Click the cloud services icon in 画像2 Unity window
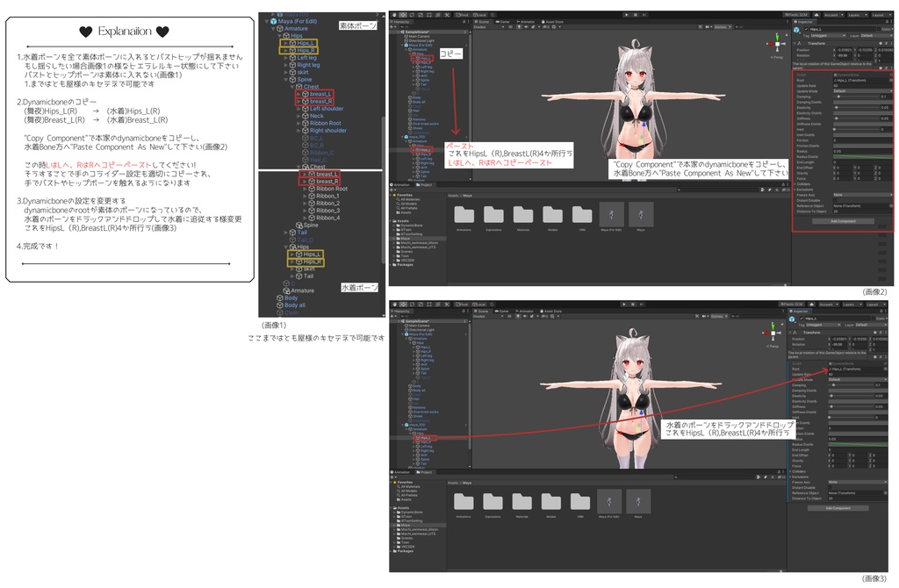Image resolution: width=899 pixels, height=588 pixels. [x=816, y=15]
